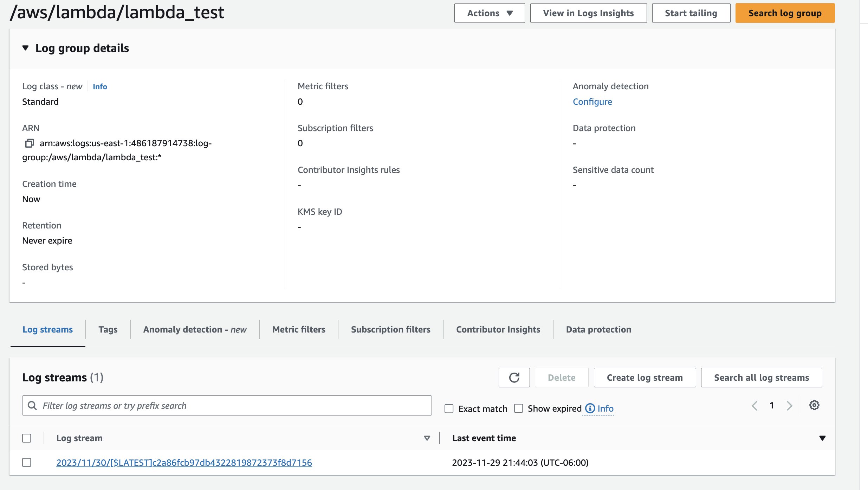
Task: Sort the Log stream column
Action: click(427, 438)
